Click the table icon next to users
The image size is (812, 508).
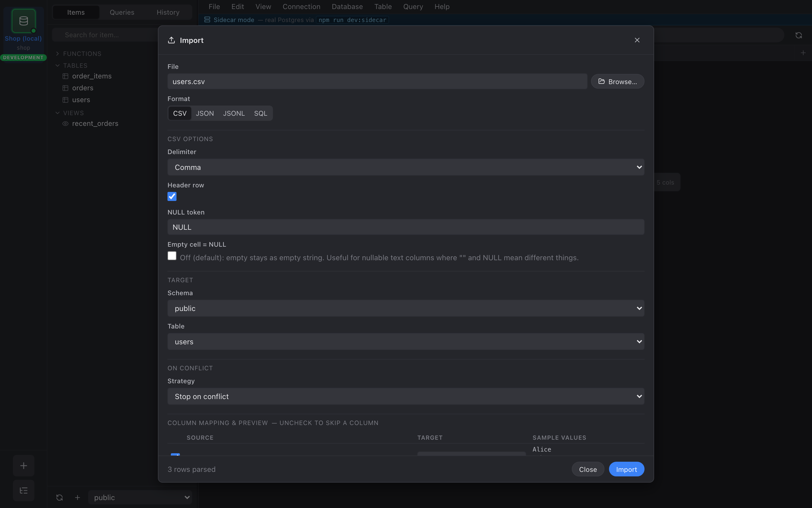[65, 100]
